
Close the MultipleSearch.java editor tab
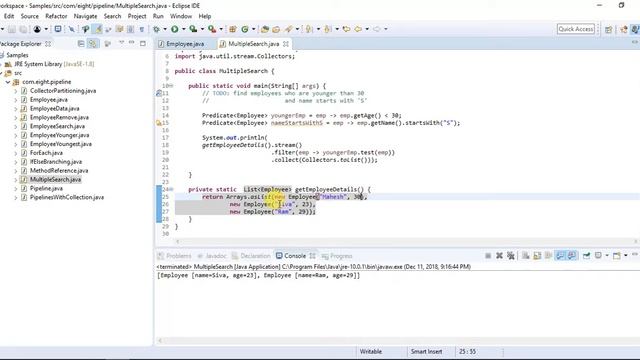(x=286, y=44)
